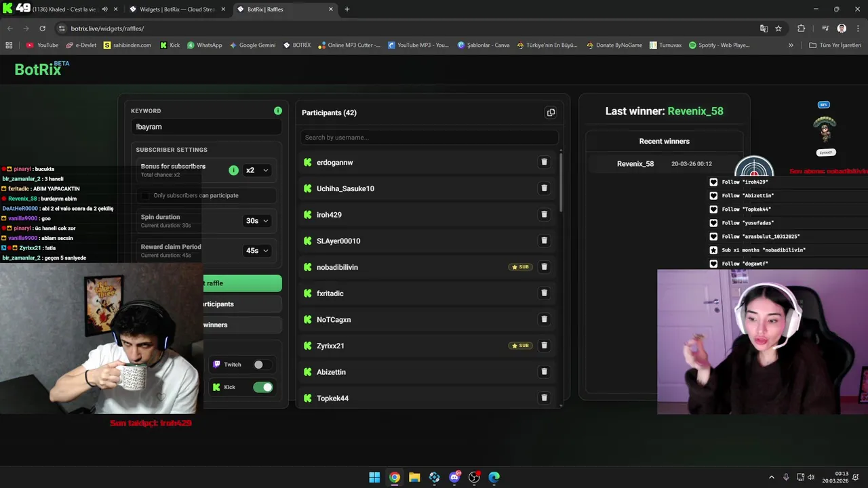Click Participants (42) heading
The image size is (868, 488).
click(329, 113)
